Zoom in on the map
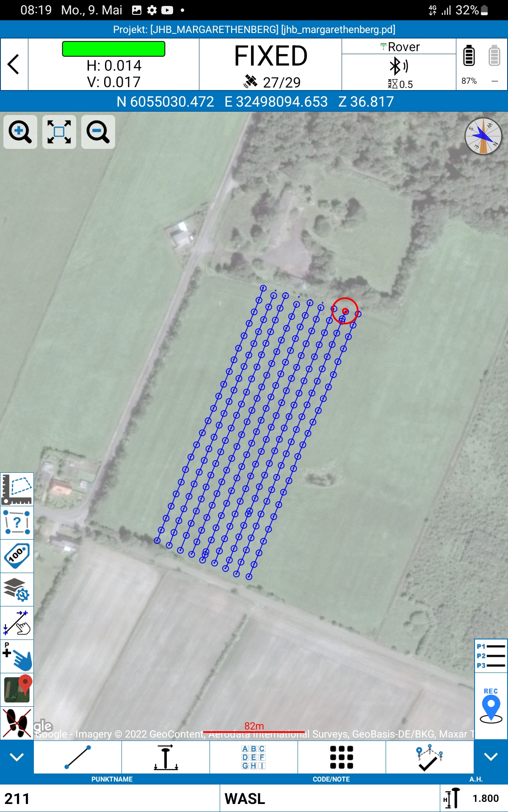Image resolution: width=508 pixels, height=812 pixels. click(x=20, y=132)
